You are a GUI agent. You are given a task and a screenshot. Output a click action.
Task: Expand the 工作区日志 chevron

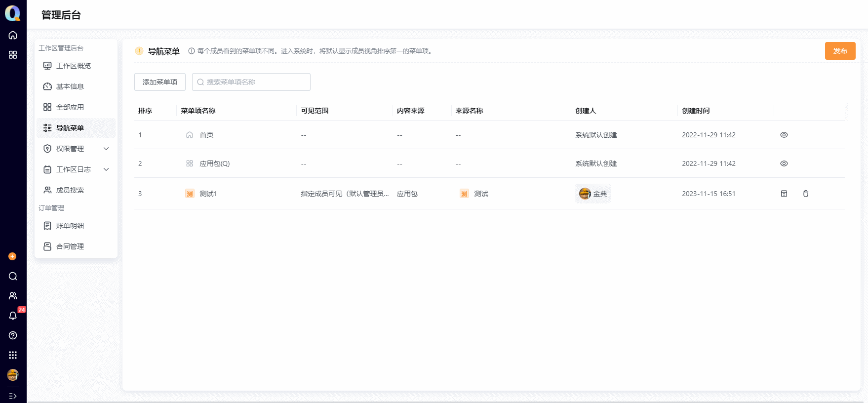tap(106, 169)
